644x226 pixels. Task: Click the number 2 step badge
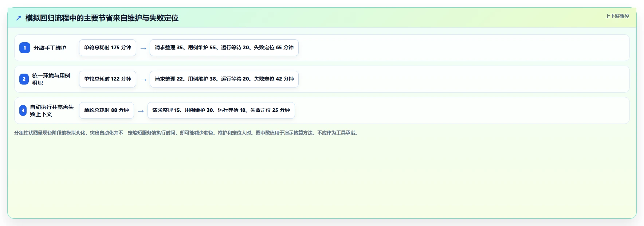point(24,79)
